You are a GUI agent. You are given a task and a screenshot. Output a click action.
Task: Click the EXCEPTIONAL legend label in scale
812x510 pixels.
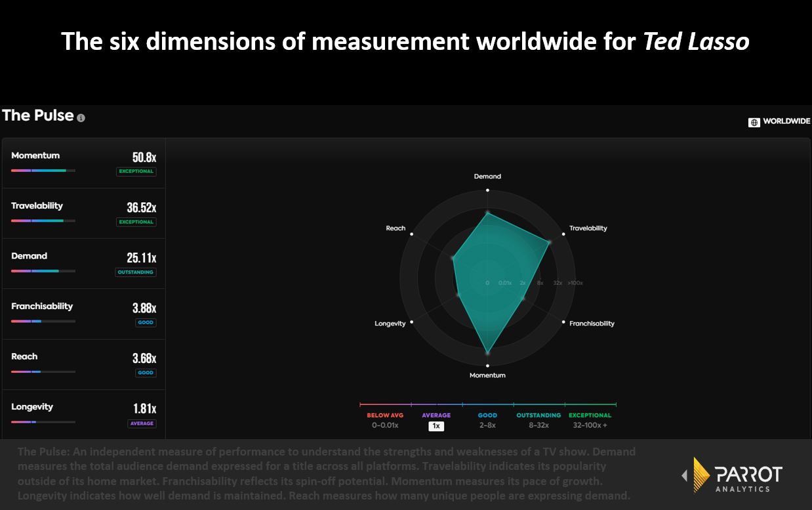pos(590,415)
